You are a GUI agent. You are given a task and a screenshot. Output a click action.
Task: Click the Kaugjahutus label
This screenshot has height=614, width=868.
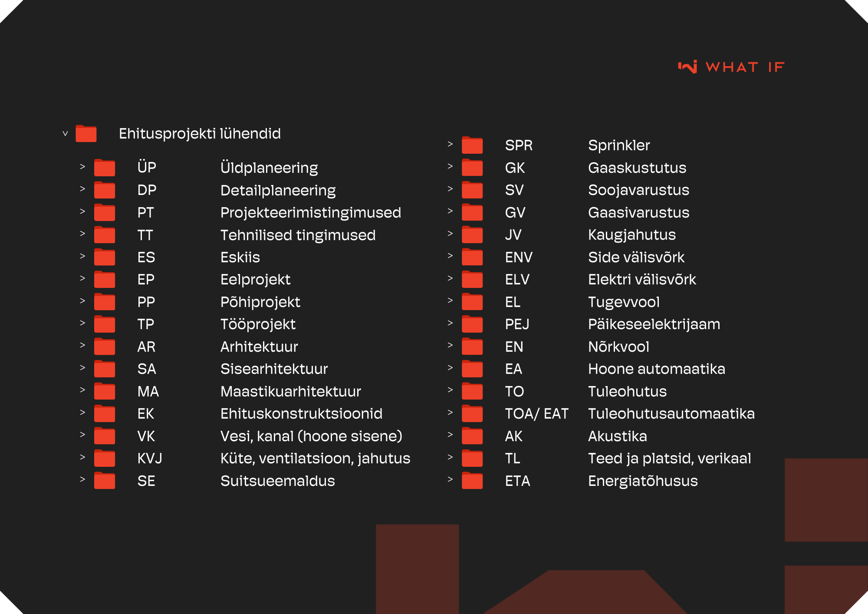631,235
